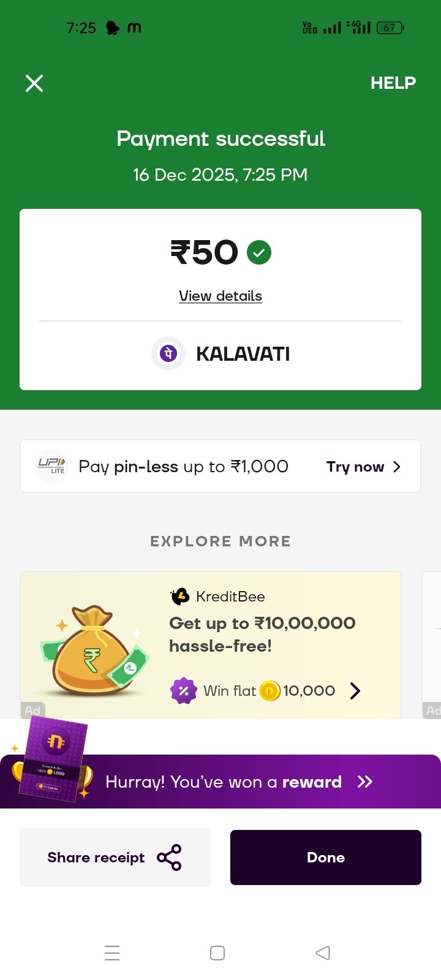
Task: Open View details link
Action: [221, 296]
